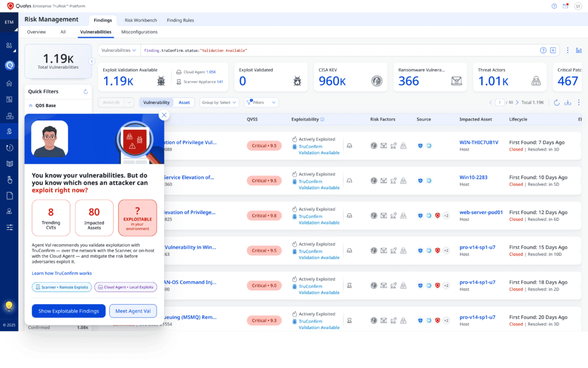Open the Misconfigurations sub-tab

pyautogui.click(x=139, y=32)
